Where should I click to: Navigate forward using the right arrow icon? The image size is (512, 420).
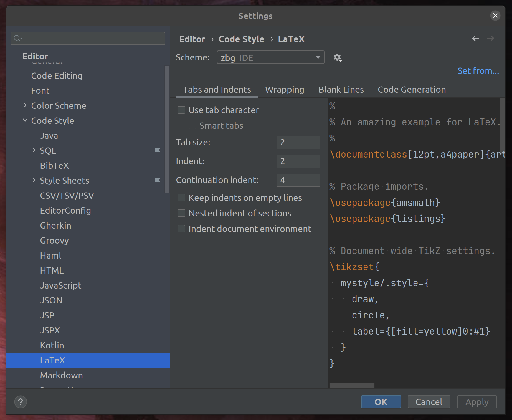click(x=491, y=39)
